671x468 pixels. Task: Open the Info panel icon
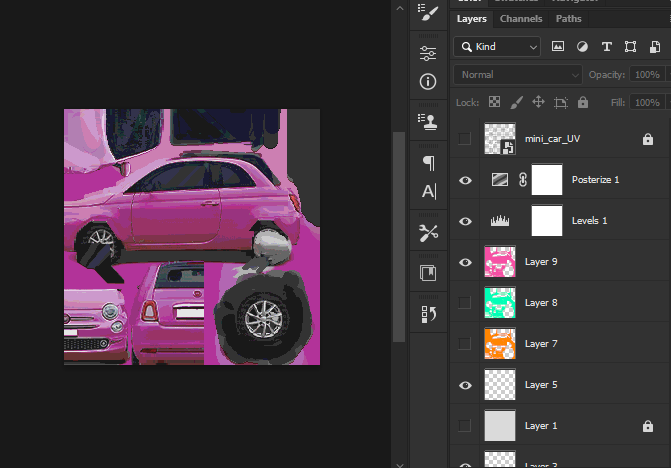coord(428,82)
